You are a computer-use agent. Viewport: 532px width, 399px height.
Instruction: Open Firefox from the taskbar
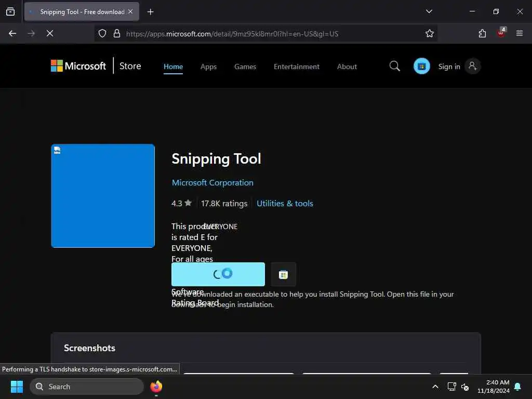click(156, 387)
